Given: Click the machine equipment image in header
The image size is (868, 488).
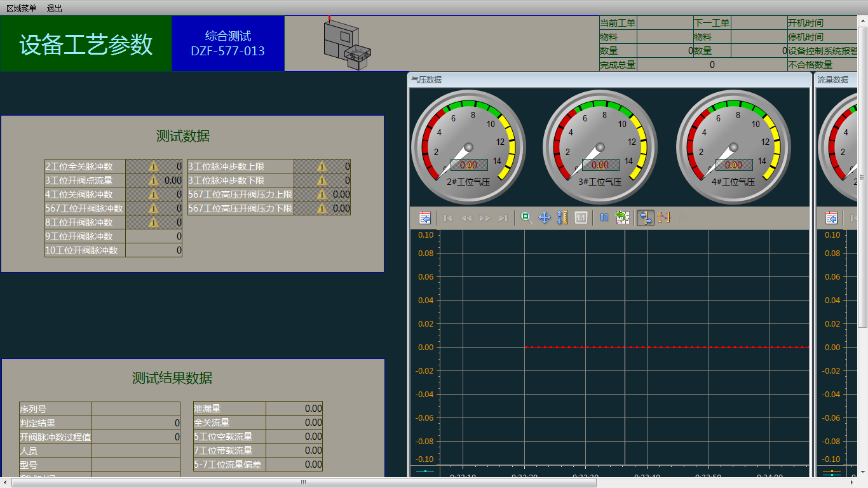Looking at the screenshot, I should [x=347, y=44].
